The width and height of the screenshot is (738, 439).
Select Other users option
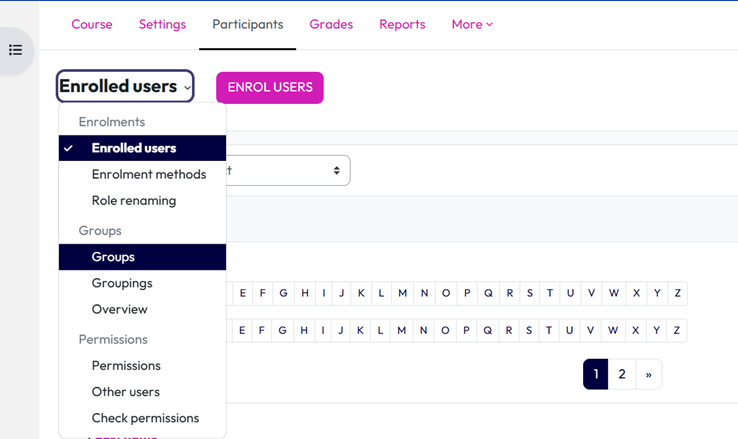(142, 392)
